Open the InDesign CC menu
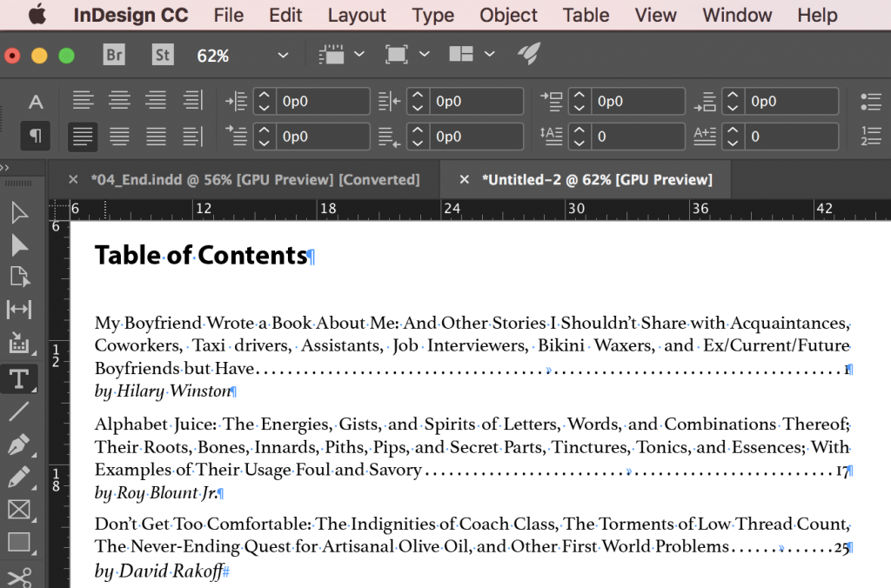This screenshot has height=588, width=891. point(131,15)
